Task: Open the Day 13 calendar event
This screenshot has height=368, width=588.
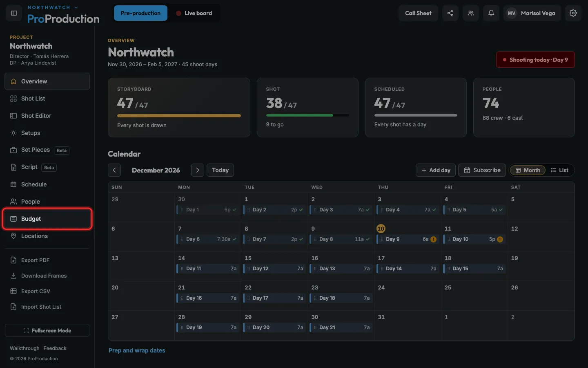Action: tap(341, 269)
